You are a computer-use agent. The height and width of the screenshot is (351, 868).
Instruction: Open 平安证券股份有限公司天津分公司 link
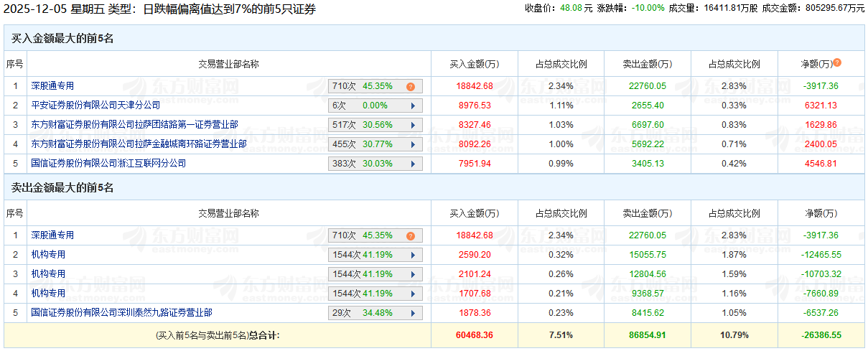pyautogui.click(x=95, y=106)
